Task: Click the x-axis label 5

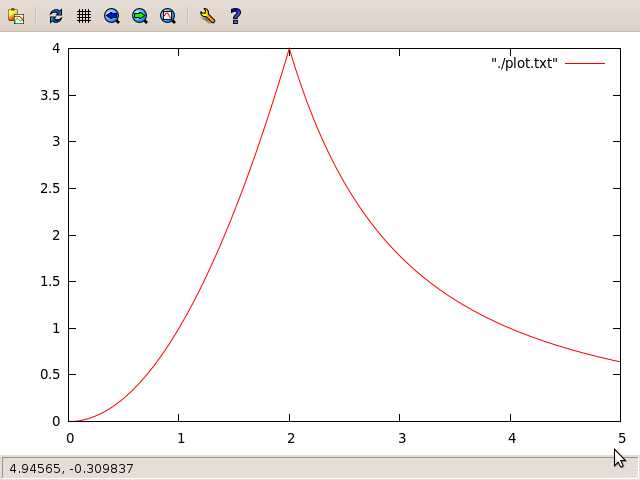Action: 622,438
